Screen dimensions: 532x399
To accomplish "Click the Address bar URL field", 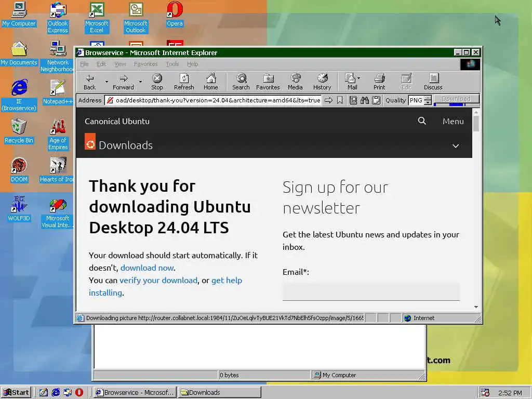I will [214, 100].
